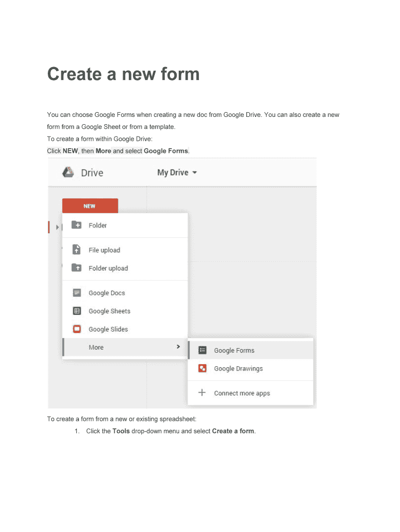Screen dimensions: 400x532
Task: Click the plus icon for Connect more apps
Action: tap(202, 393)
